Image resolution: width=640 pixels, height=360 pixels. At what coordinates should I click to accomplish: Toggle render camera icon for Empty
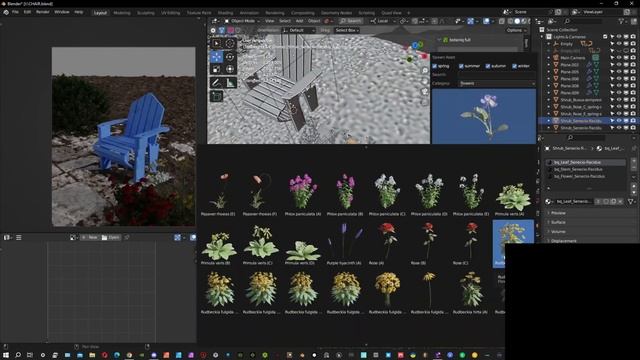click(633, 44)
